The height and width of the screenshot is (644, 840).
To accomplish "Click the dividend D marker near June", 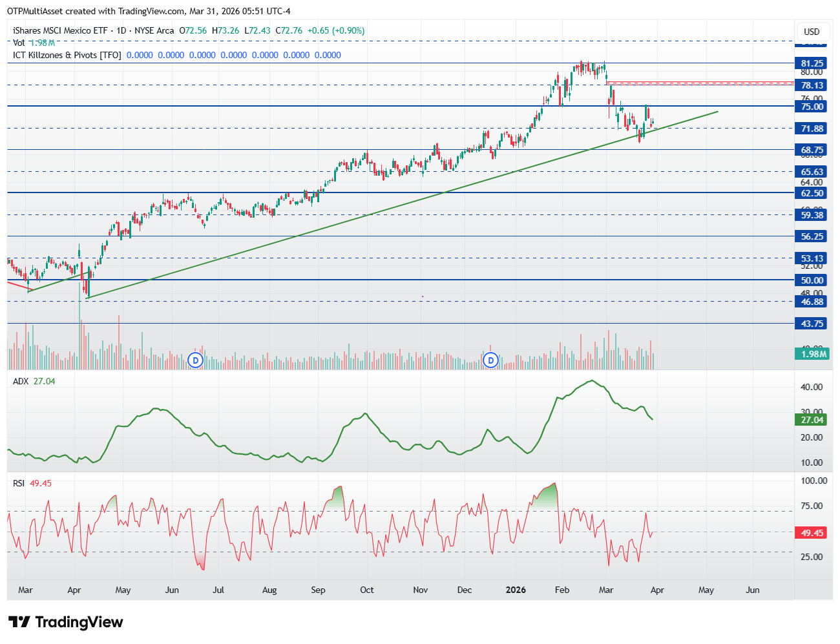I will coord(195,360).
